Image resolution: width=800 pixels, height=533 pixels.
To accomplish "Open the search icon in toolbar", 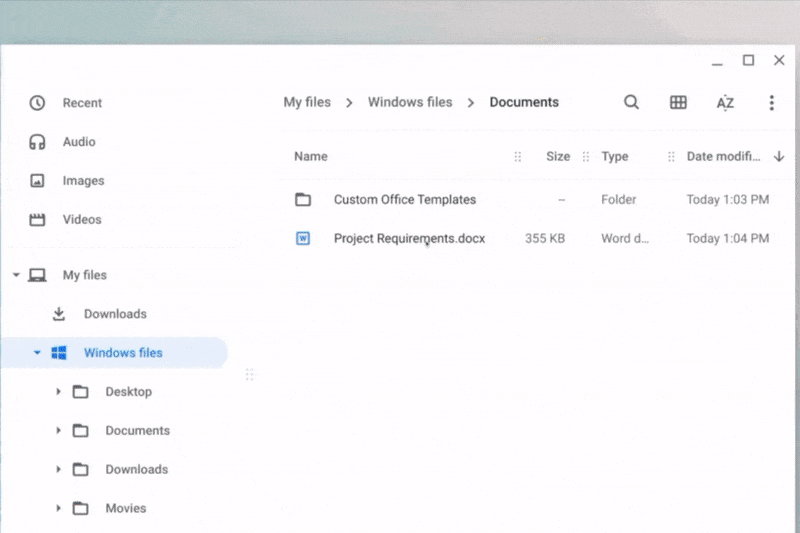I will tap(631, 102).
